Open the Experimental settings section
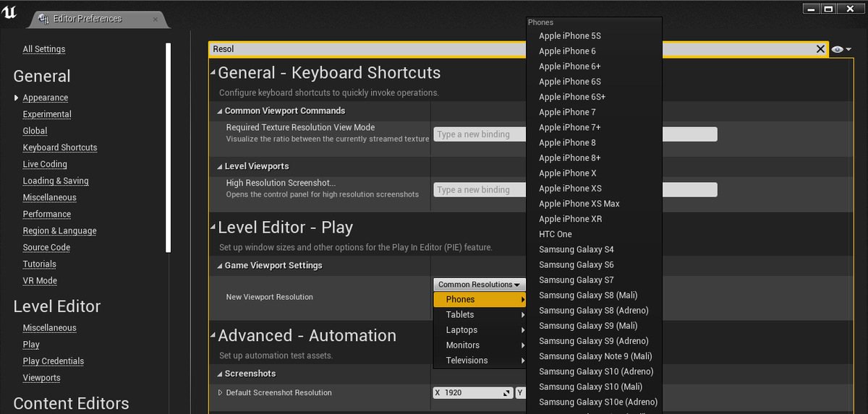 (47, 114)
